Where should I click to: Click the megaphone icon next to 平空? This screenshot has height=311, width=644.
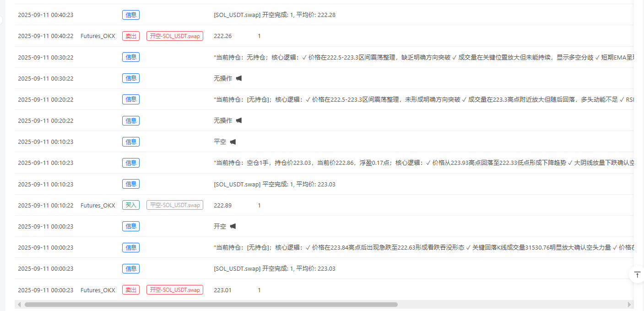[x=233, y=142]
